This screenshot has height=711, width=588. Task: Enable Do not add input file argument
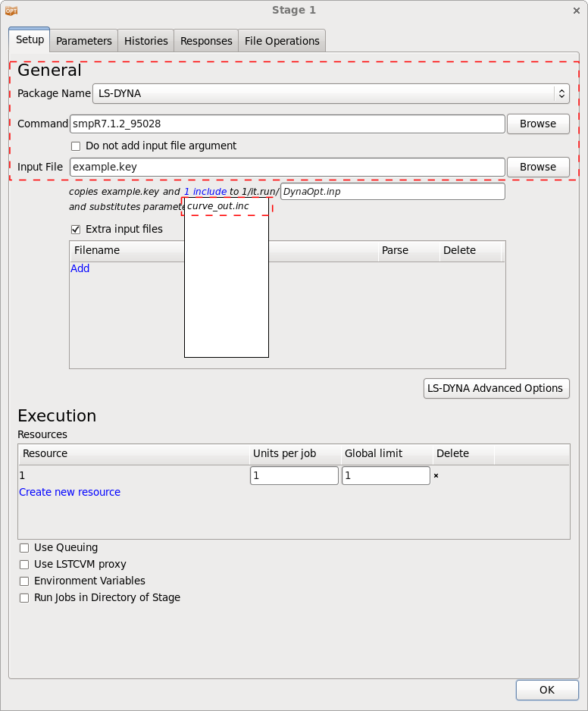76,146
